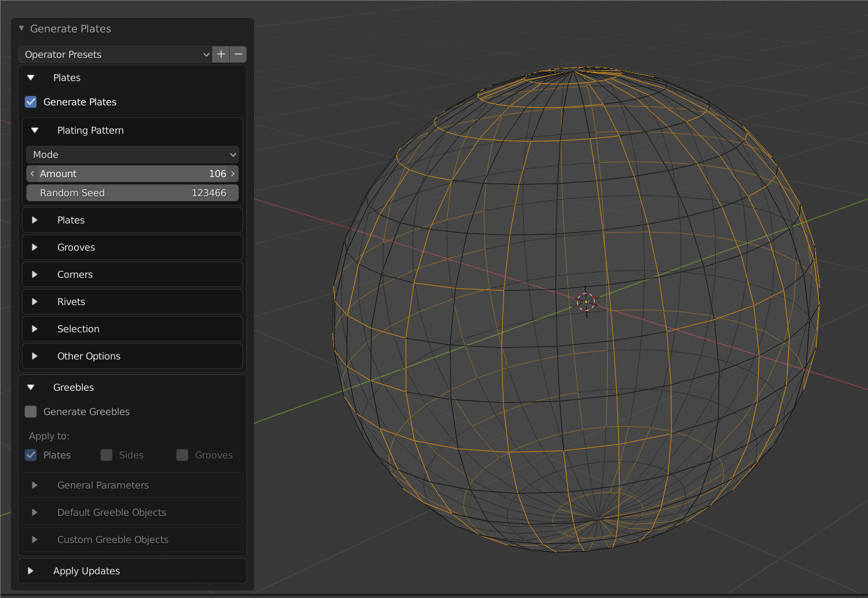868x598 pixels.
Task: Check Sides under Apply to
Action: pyautogui.click(x=106, y=455)
